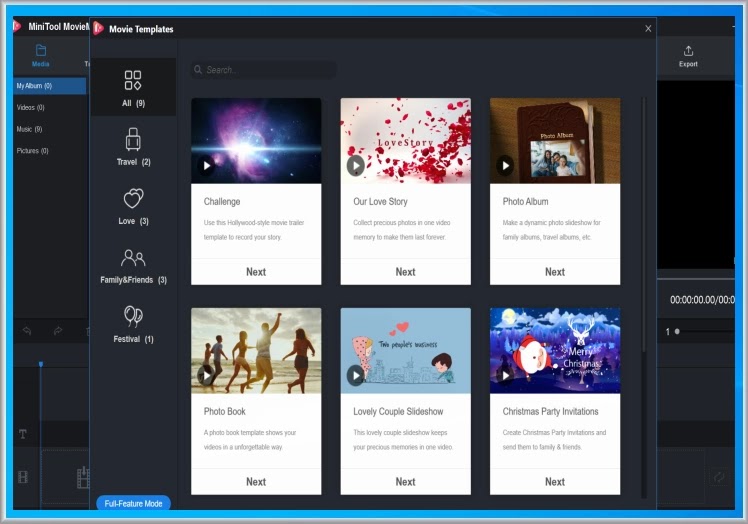The width and height of the screenshot is (748, 524).
Task: Play the Challenge template preview
Action: click(x=206, y=166)
